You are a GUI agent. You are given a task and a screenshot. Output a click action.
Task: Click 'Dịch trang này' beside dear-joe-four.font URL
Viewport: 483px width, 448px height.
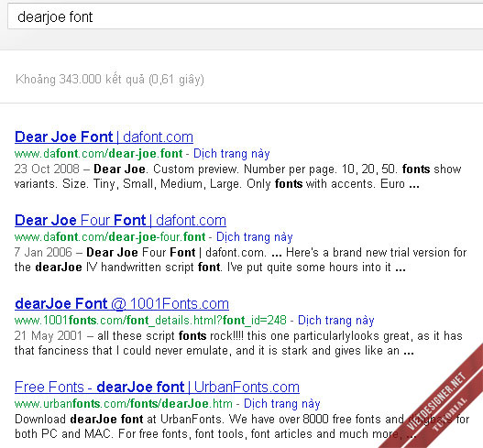pyautogui.click(x=255, y=236)
